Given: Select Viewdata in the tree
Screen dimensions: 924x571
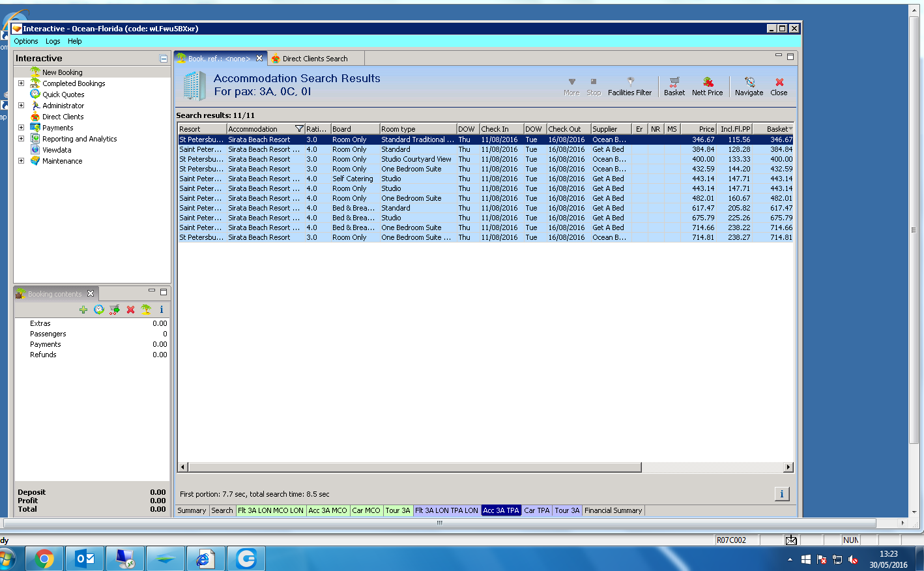Looking at the screenshot, I should click(x=57, y=150).
